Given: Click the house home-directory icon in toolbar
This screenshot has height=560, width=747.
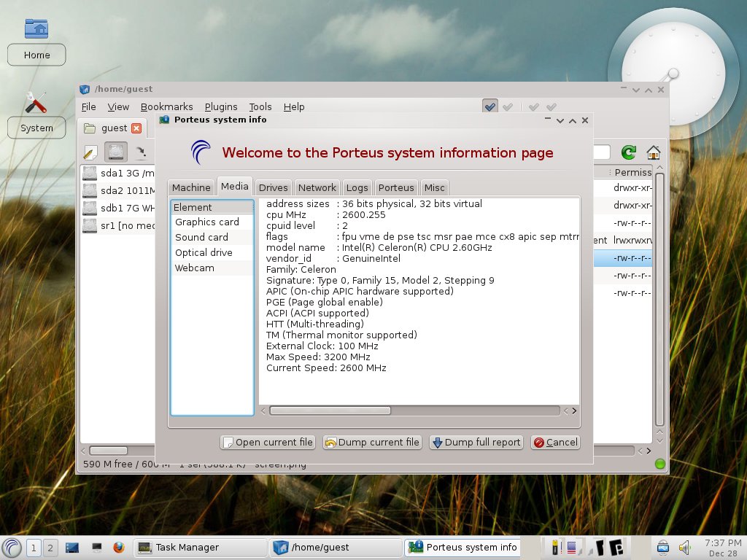Looking at the screenshot, I should tap(653, 152).
